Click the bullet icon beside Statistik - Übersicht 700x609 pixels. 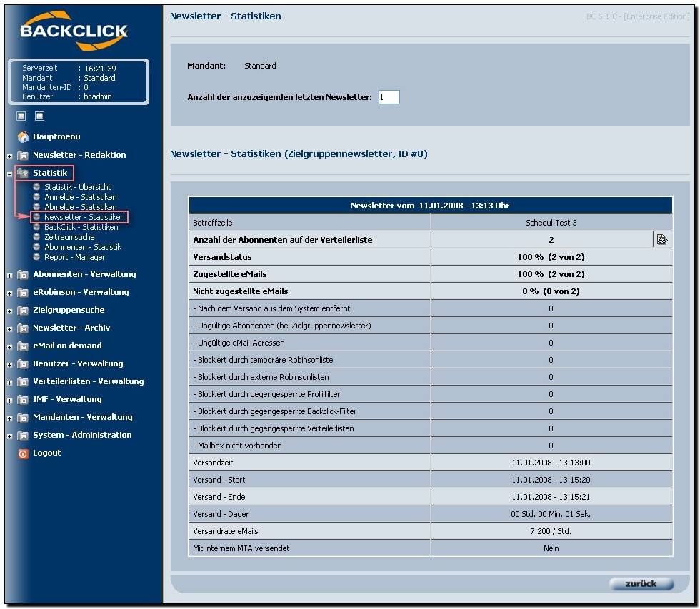[x=36, y=187]
